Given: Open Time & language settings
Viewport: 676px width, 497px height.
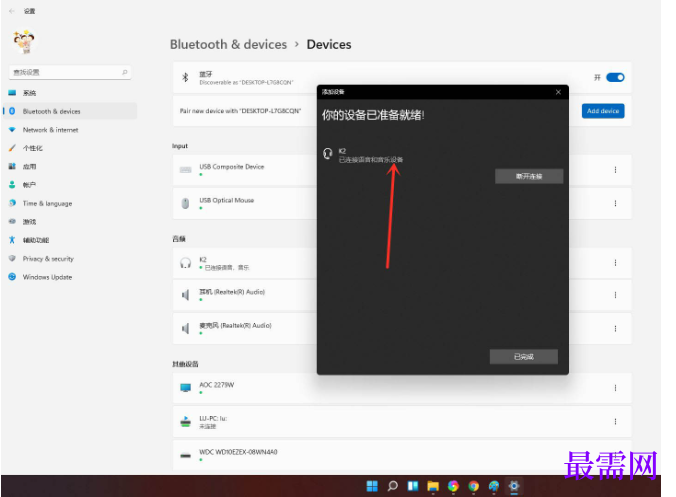Looking at the screenshot, I should tap(70, 203).
